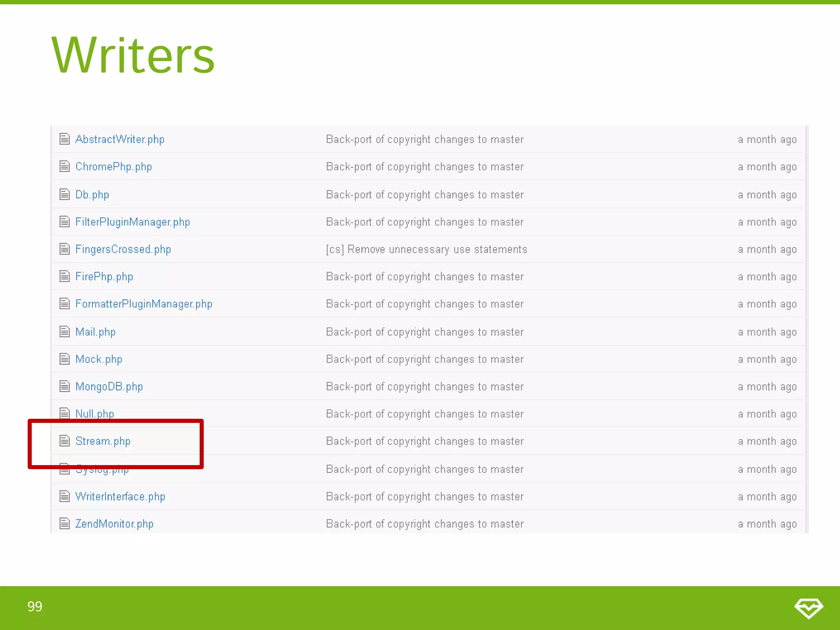840x630 pixels.
Task: Open AbstractWriter.php commit message 'Back-port of copyright changes'
Action: coord(425,139)
